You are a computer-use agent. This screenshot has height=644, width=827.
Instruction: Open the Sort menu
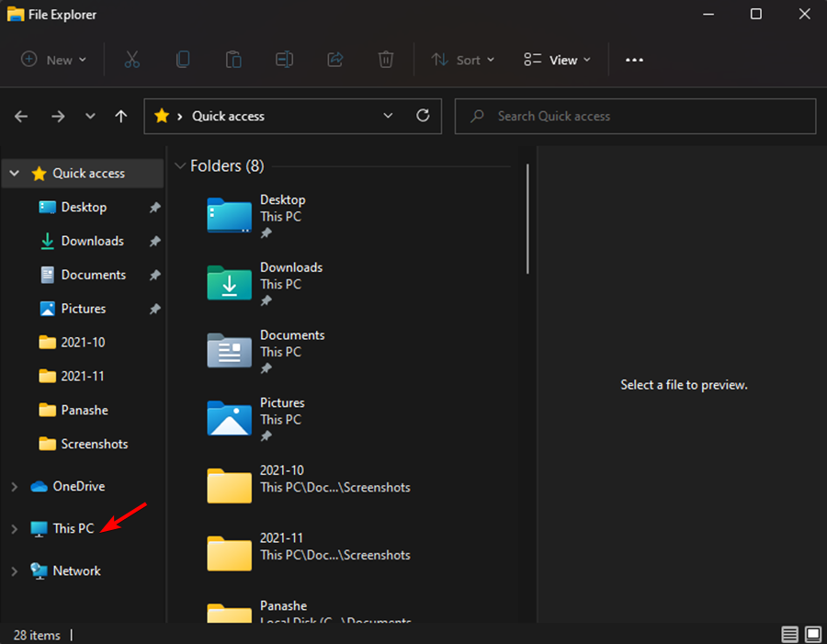[x=463, y=60]
